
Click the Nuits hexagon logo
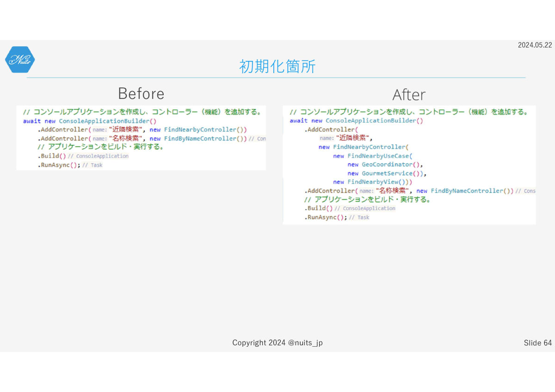[x=20, y=60]
